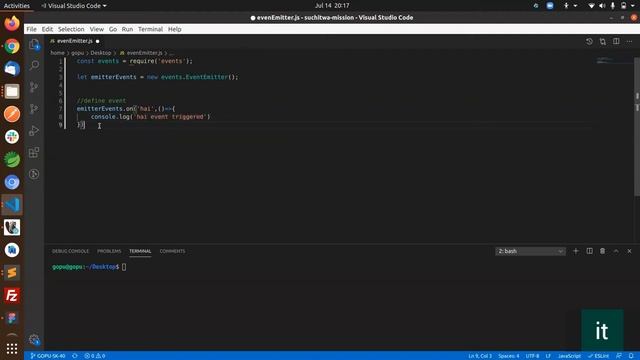Click the git branch indicator in status bar

coord(48,356)
